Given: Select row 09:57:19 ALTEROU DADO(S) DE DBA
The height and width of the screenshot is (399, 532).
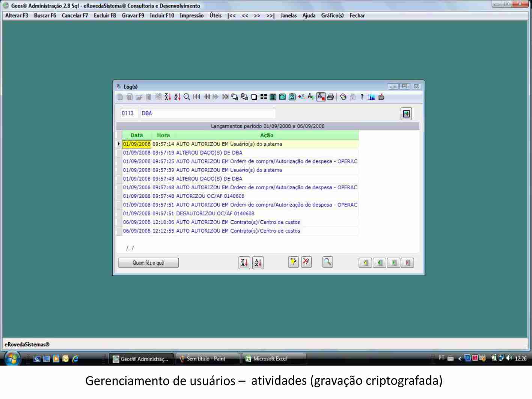Looking at the screenshot, I should pyautogui.click(x=240, y=153).
